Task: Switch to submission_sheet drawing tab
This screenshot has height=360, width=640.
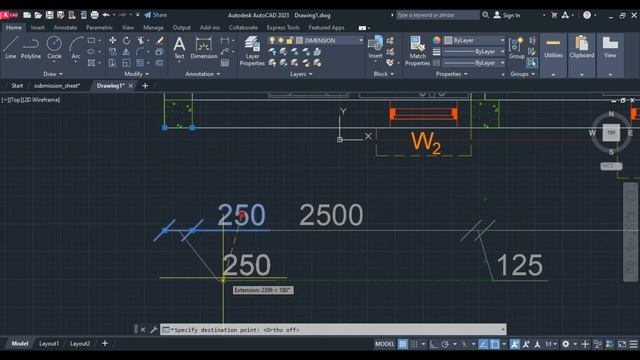Action: pyautogui.click(x=57, y=86)
